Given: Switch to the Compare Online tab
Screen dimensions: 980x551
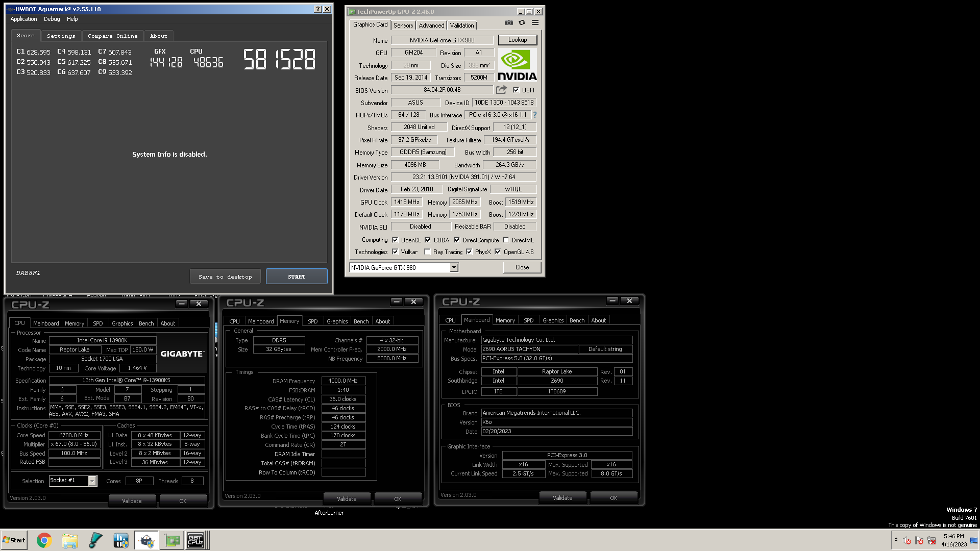Looking at the screenshot, I should point(112,36).
